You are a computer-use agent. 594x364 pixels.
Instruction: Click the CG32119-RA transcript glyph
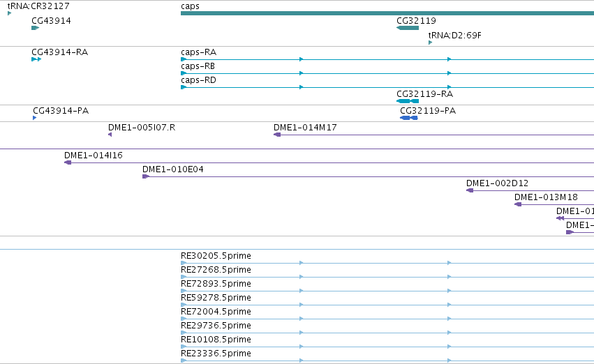point(408,101)
